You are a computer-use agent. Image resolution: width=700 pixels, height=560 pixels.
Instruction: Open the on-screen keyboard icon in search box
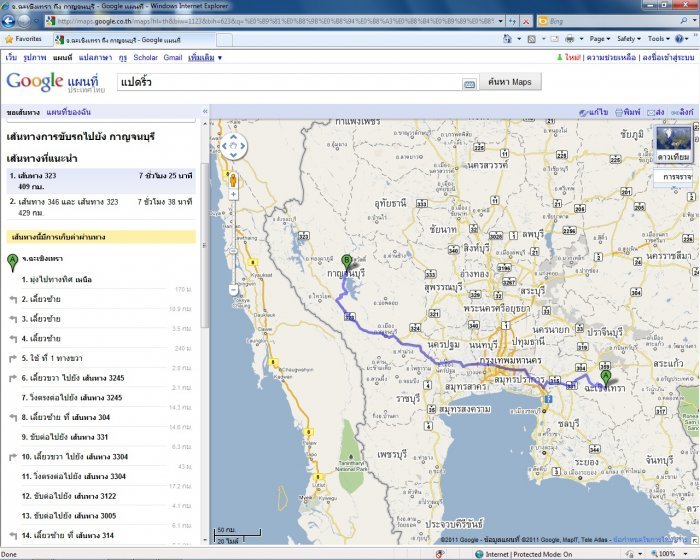point(469,84)
